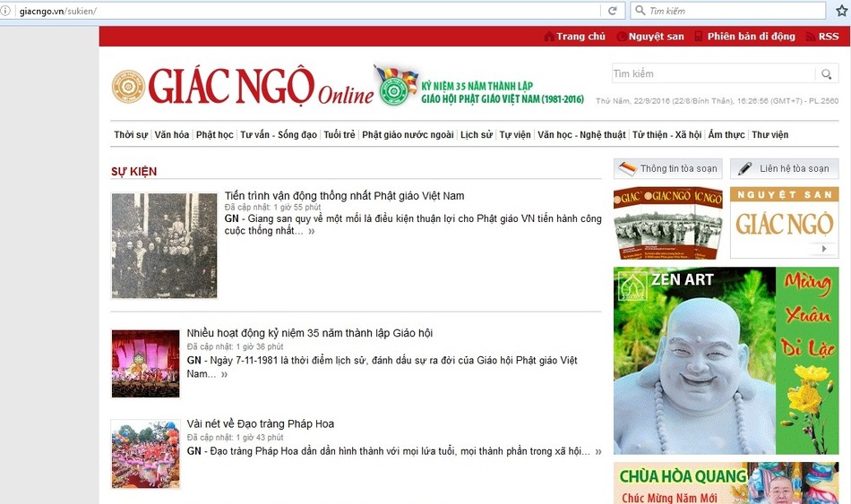Click » after 'trong xã hội...'

598,451
